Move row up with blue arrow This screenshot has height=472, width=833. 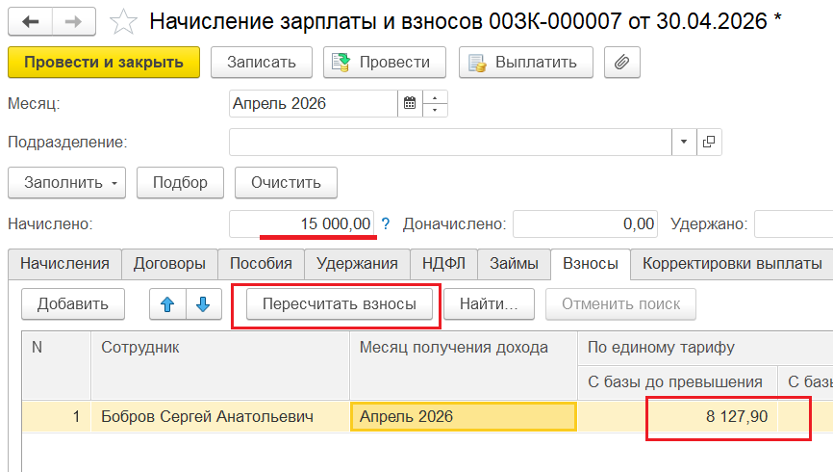pyautogui.click(x=167, y=304)
